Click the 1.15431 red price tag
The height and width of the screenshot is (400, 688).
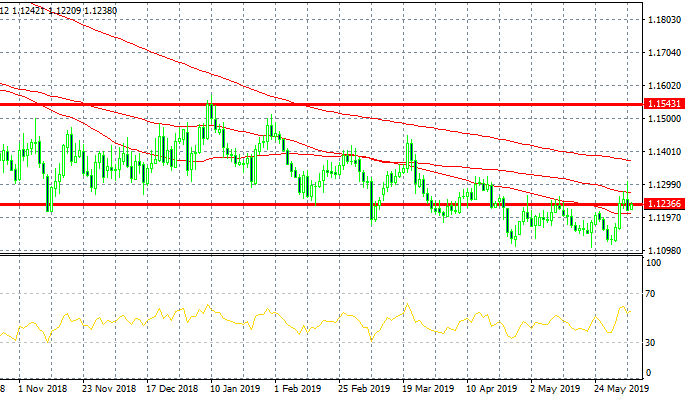(x=663, y=104)
